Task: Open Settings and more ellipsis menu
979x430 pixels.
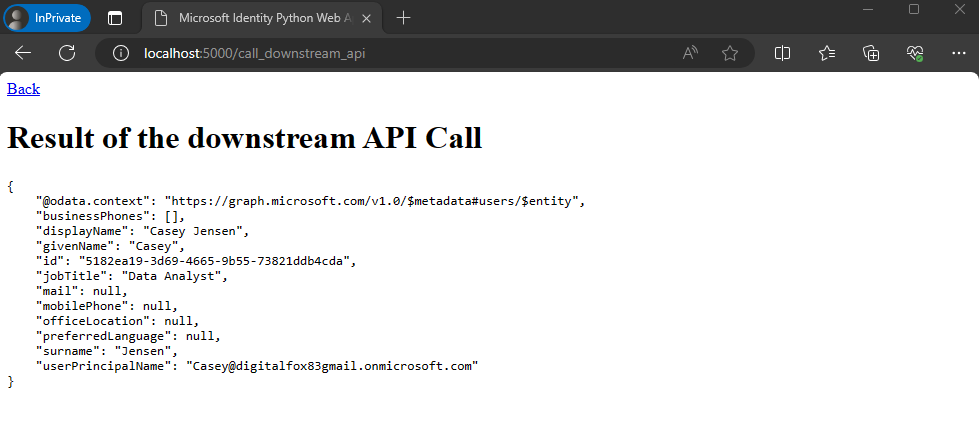Action: (959, 53)
